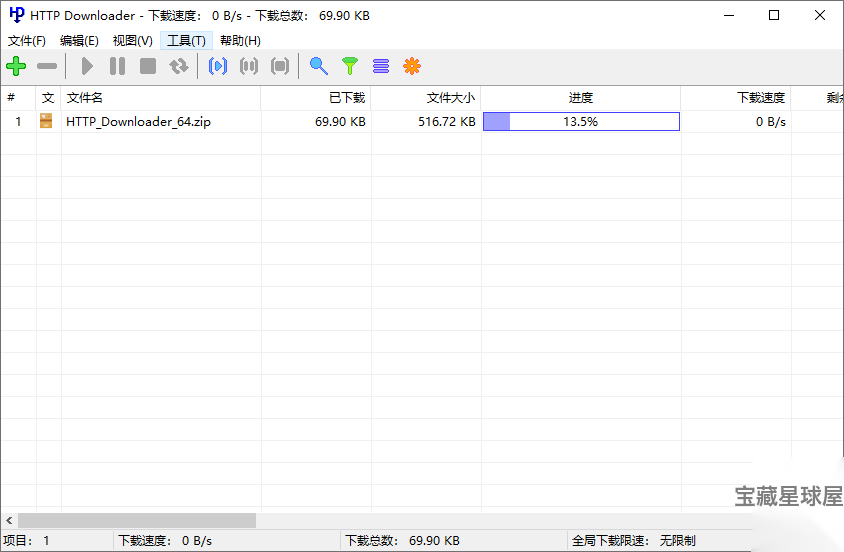The height and width of the screenshot is (552, 844).
Task: Restart the download with the circular arrows icon
Action: point(179,66)
